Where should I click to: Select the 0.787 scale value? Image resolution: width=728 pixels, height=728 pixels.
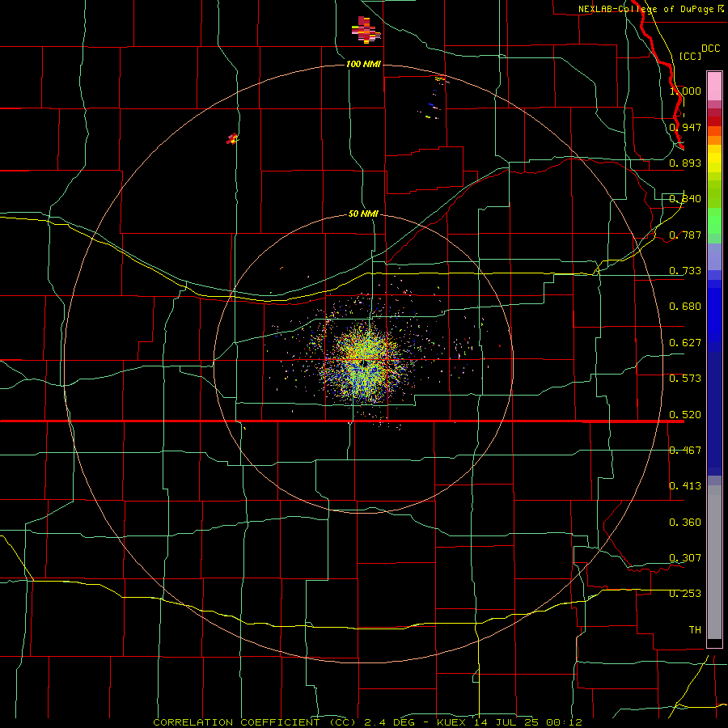coord(685,235)
